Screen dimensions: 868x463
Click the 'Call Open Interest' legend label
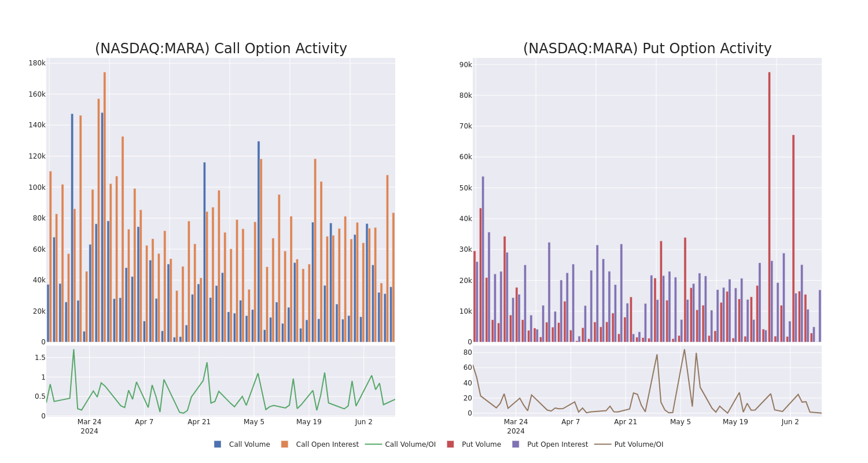click(328, 444)
